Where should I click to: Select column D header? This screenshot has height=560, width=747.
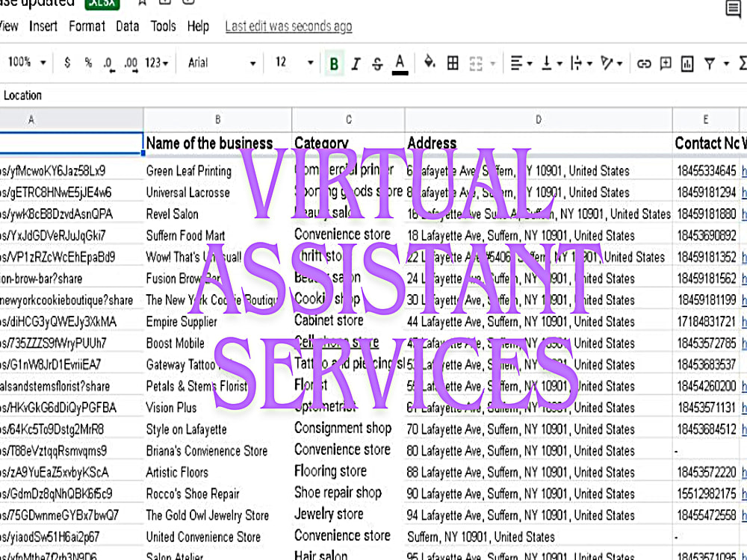point(539,119)
